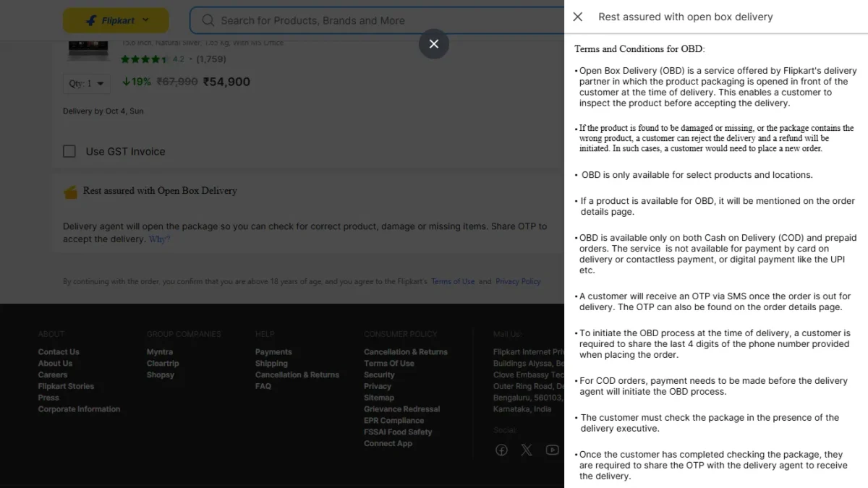The height and width of the screenshot is (488, 868).
Task: Click the YouTube social icon
Action: (552, 450)
